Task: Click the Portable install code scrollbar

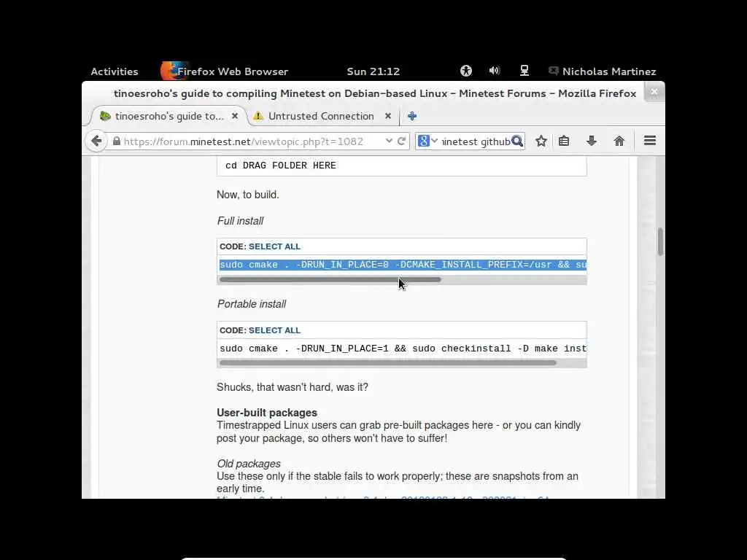Action: pyautogui.click(x=388, y=363)
